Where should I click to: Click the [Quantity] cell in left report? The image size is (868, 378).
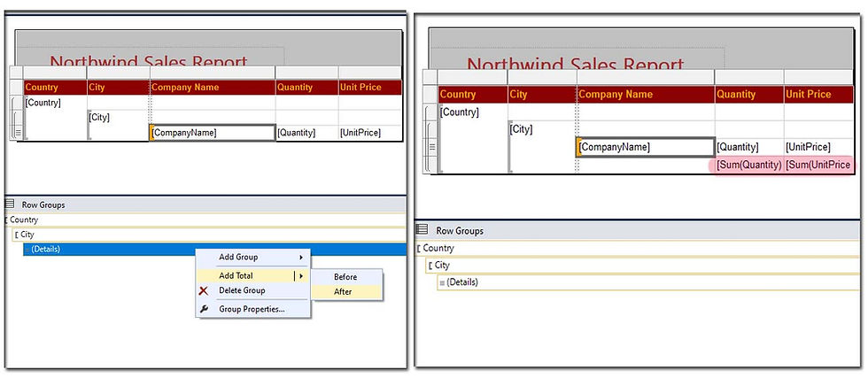click(x=306, y=133)
